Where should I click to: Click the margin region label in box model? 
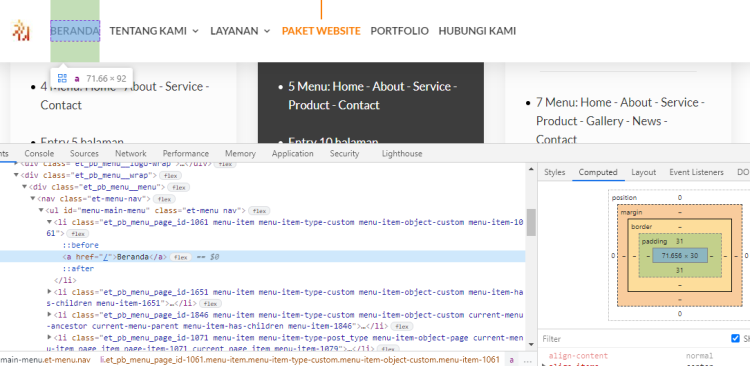[631, 212]
